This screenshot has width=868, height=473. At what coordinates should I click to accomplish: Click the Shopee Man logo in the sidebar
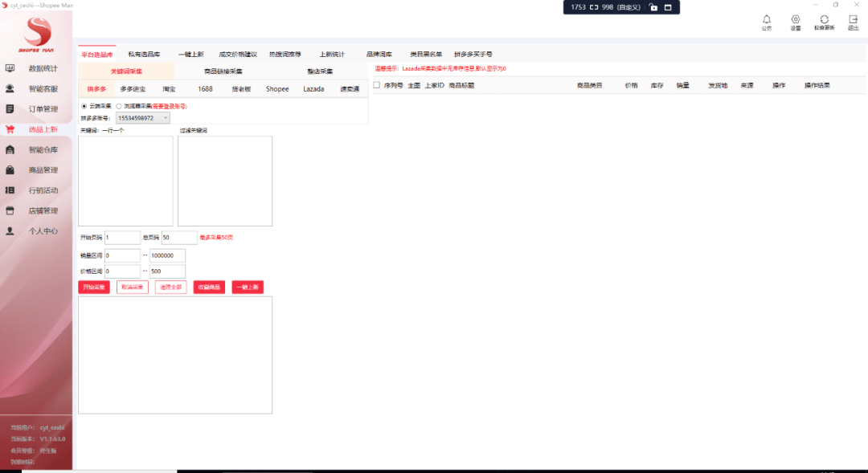pos(36,35)
